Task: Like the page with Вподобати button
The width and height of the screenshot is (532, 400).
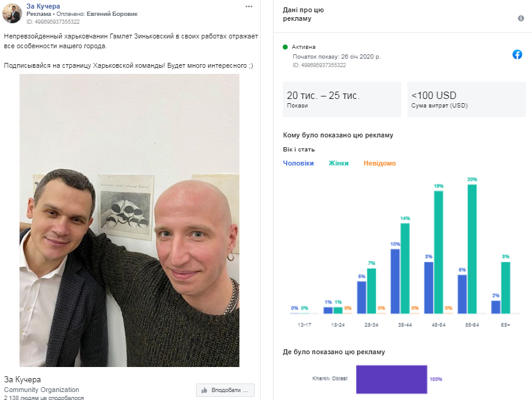Action: pos(225,390)
